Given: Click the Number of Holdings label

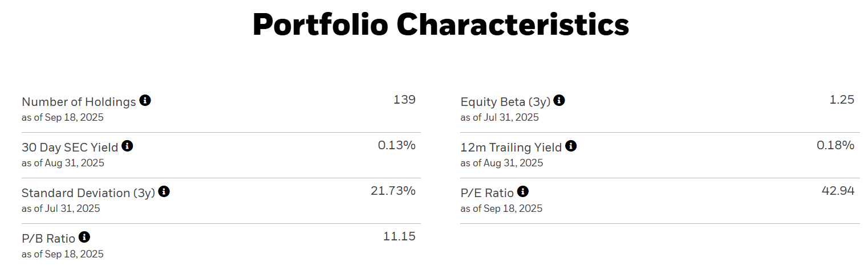Looking at the screenshot, I should coord(79,102).
